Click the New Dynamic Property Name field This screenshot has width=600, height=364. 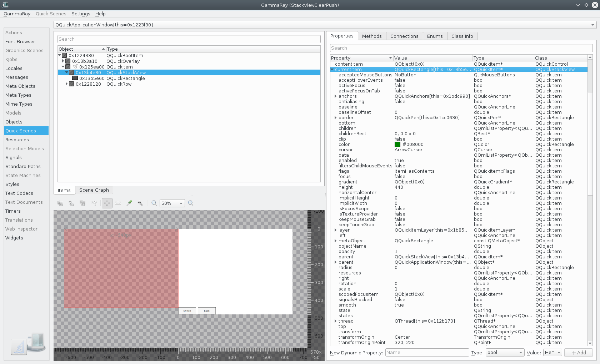[x=427, y=353]
